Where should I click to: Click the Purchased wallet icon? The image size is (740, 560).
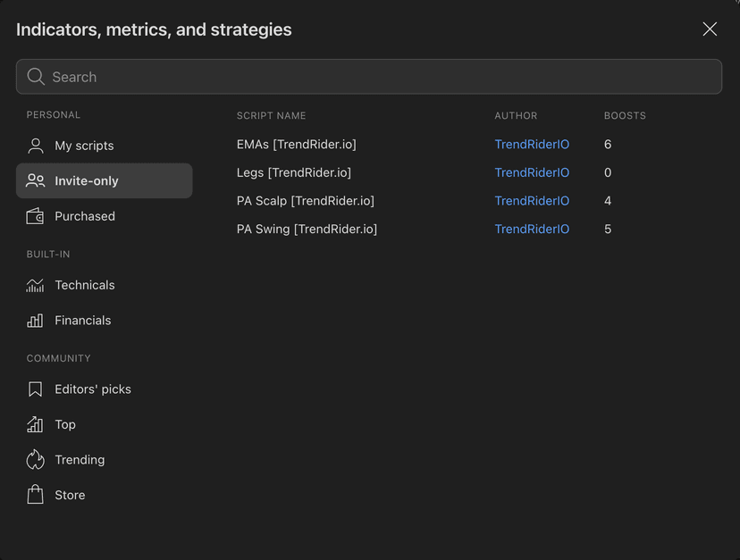pyautogui.click(x=36, y=216)
